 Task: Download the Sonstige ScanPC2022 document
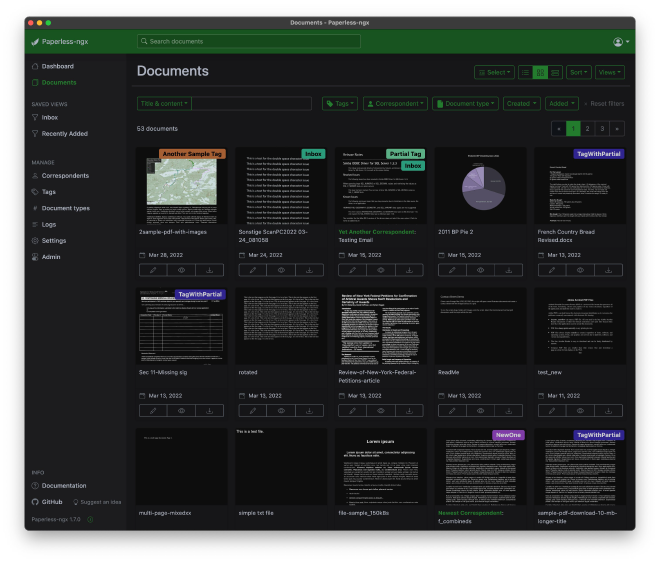point(309,270)
